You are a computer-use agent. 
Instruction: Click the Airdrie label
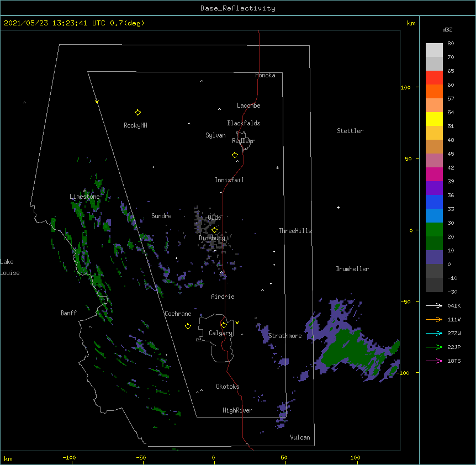coord(223,297)
